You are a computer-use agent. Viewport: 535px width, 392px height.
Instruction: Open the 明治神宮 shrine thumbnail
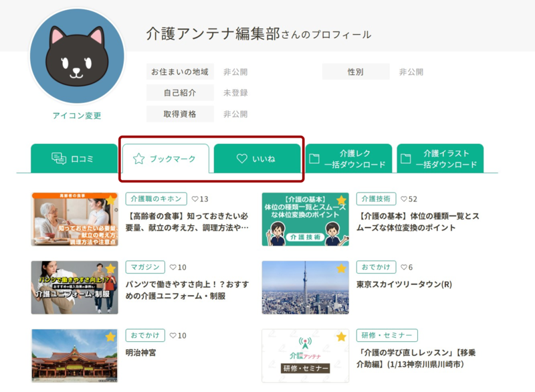(x=74, y=355)
